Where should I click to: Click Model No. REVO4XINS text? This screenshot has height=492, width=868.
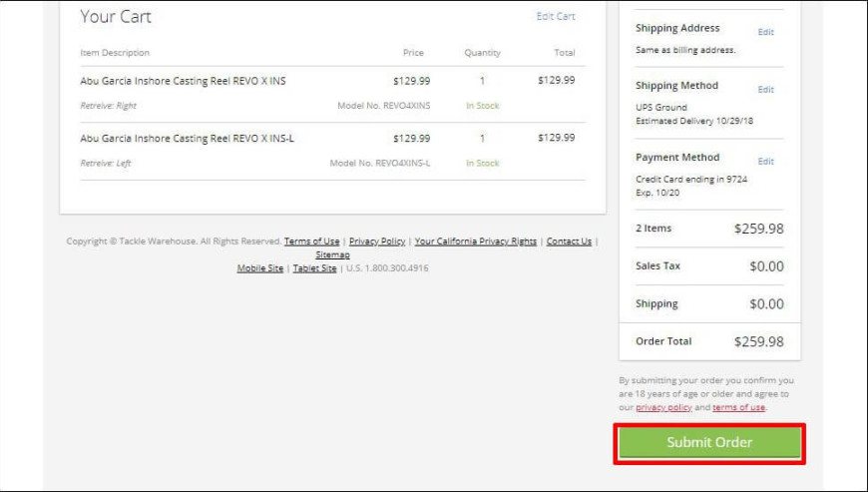pos(384,106)
